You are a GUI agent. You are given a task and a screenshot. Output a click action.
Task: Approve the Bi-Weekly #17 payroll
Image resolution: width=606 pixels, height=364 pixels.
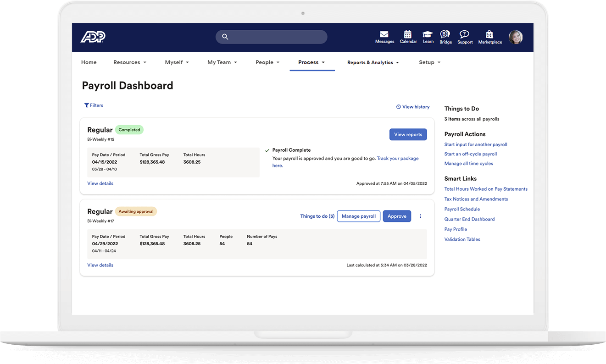coord(397,216)
